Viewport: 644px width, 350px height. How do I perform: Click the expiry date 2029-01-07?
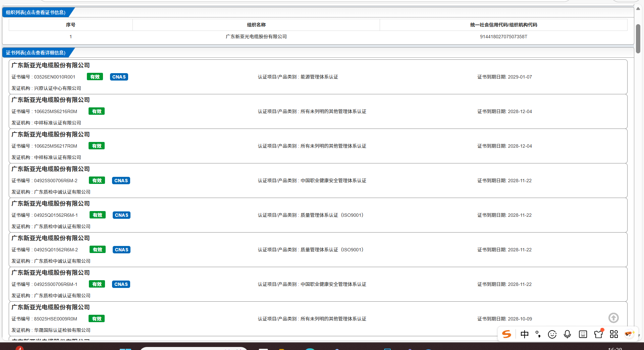point(520,77)
